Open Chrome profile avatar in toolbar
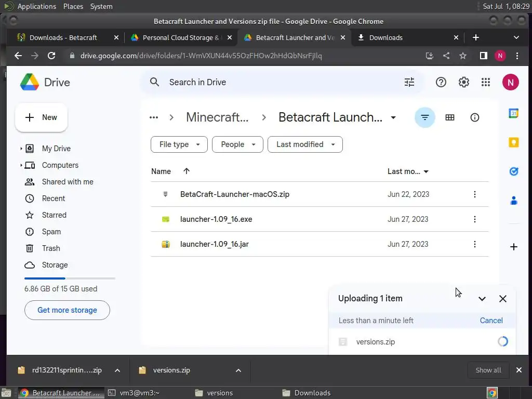The width and height of the screenshot is (532, 399). 500,56
